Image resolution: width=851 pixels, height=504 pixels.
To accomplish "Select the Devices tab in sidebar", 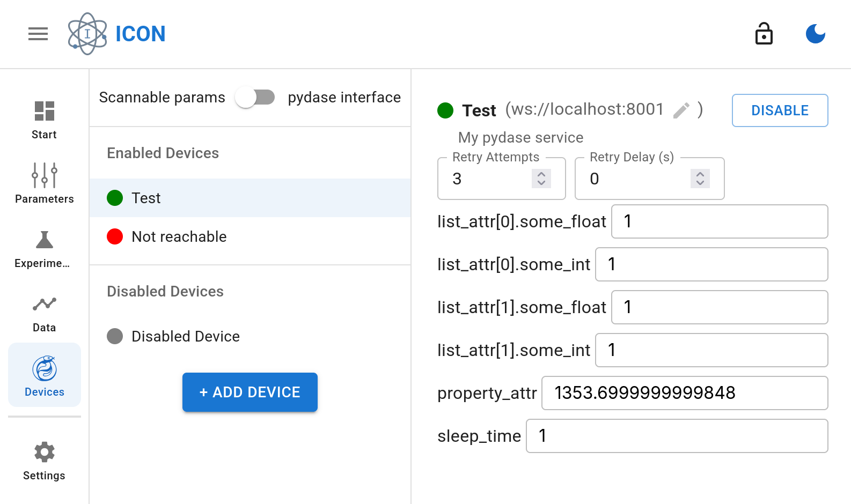I will pyautogui.click(x=44, y=375).
